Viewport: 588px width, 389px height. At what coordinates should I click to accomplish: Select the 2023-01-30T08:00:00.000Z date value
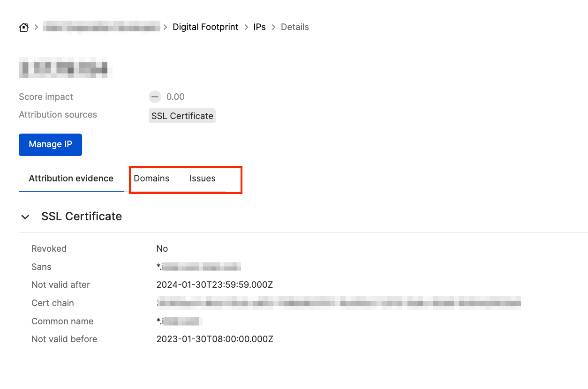[215, 339]
